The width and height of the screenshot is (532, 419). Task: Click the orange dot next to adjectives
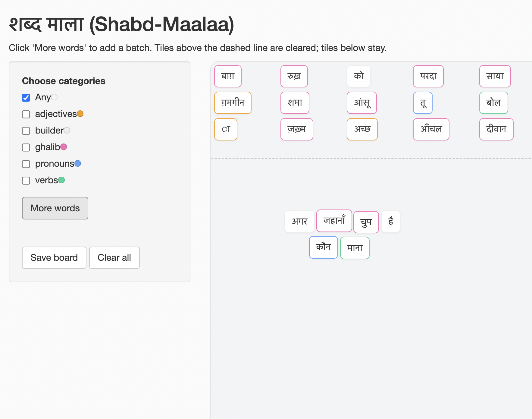click(x=80, y=113)
